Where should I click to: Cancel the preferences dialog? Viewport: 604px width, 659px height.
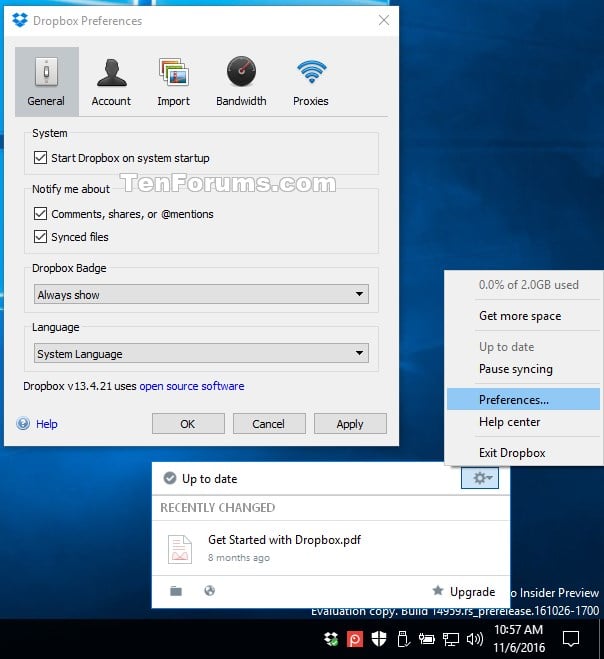coord(269,424)
